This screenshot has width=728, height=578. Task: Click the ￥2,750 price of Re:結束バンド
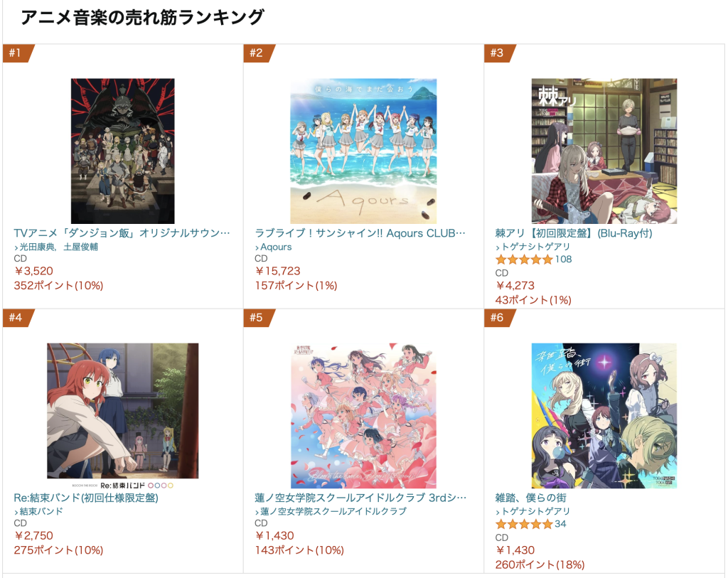[33, 536]
